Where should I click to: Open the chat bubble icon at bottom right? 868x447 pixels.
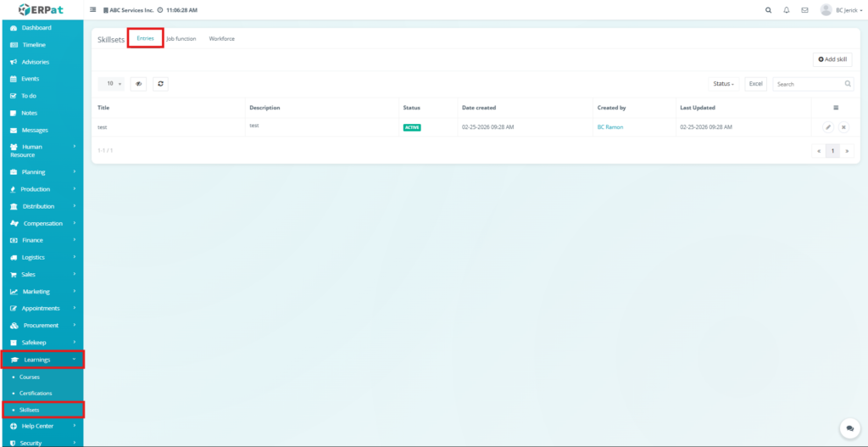coord(847,428)
